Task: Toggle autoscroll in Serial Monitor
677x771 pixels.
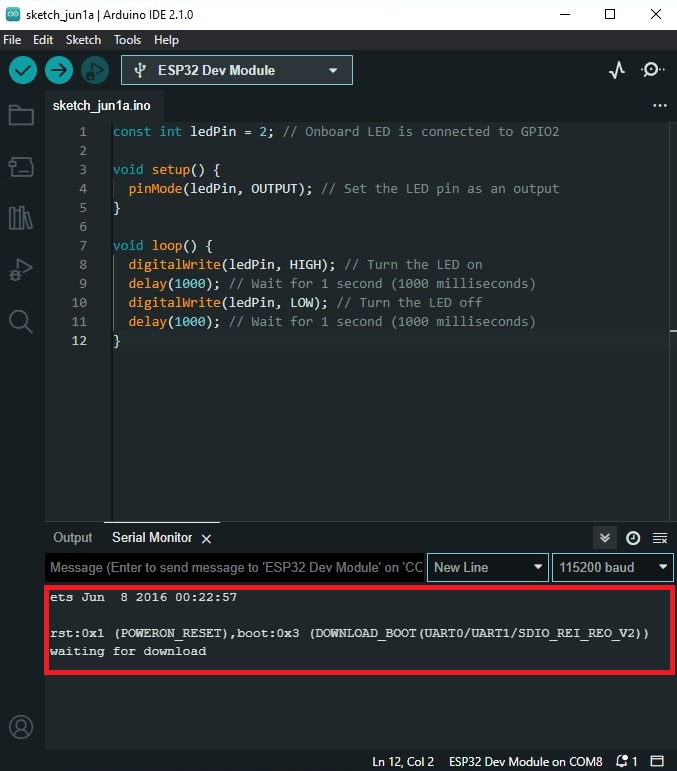Action: tap(605, 538)
